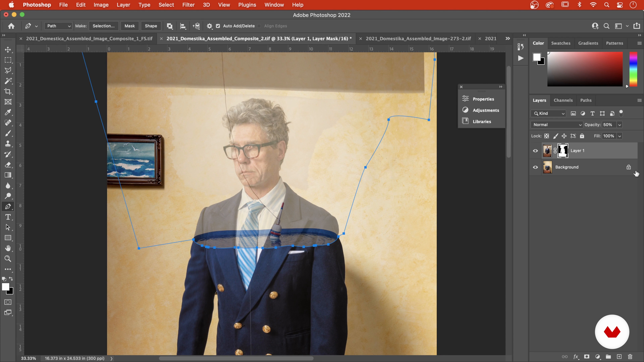Open the Path mode dropdown
644x362 pixels.
pos(58,26)
